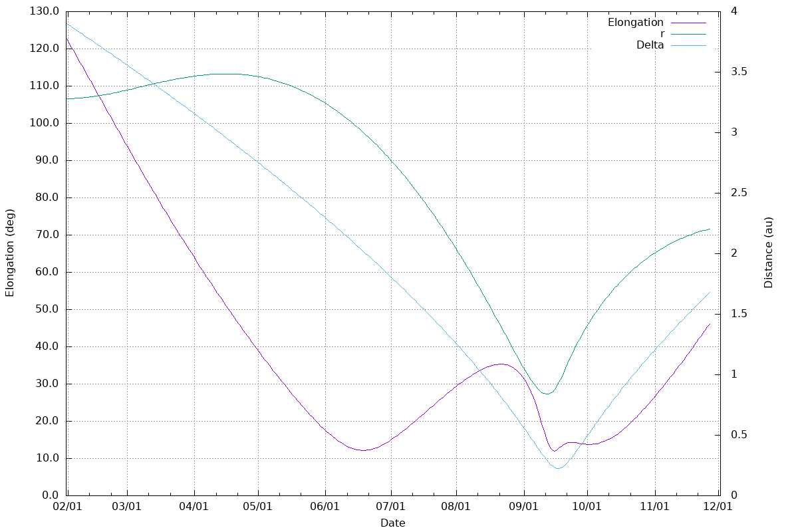Click the Elongation (deg) y-axis title

click(10, 253)
